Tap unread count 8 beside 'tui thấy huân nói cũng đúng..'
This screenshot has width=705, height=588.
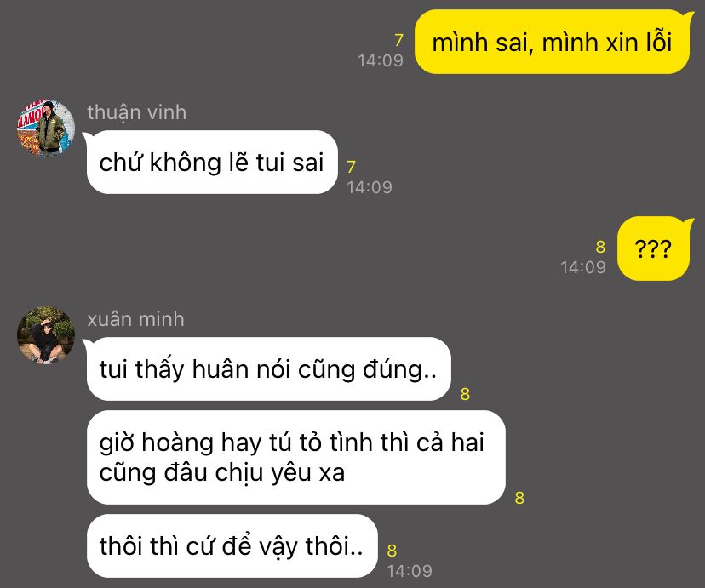465,394
